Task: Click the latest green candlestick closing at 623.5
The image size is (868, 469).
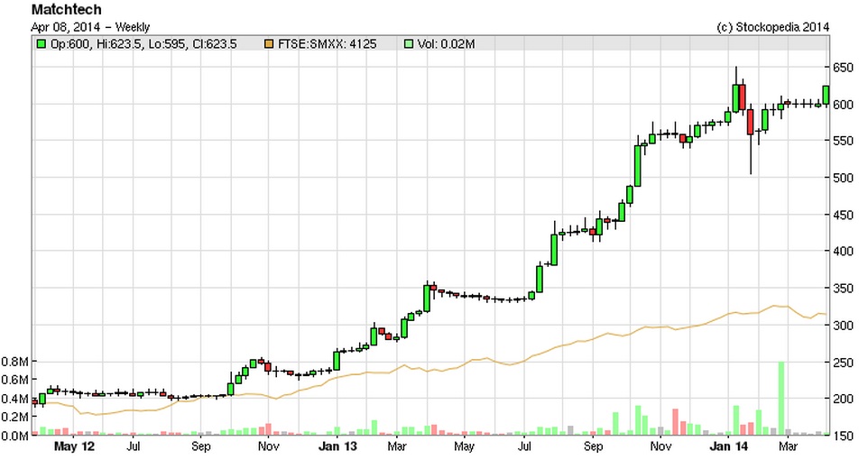Action: coord(826,95)
